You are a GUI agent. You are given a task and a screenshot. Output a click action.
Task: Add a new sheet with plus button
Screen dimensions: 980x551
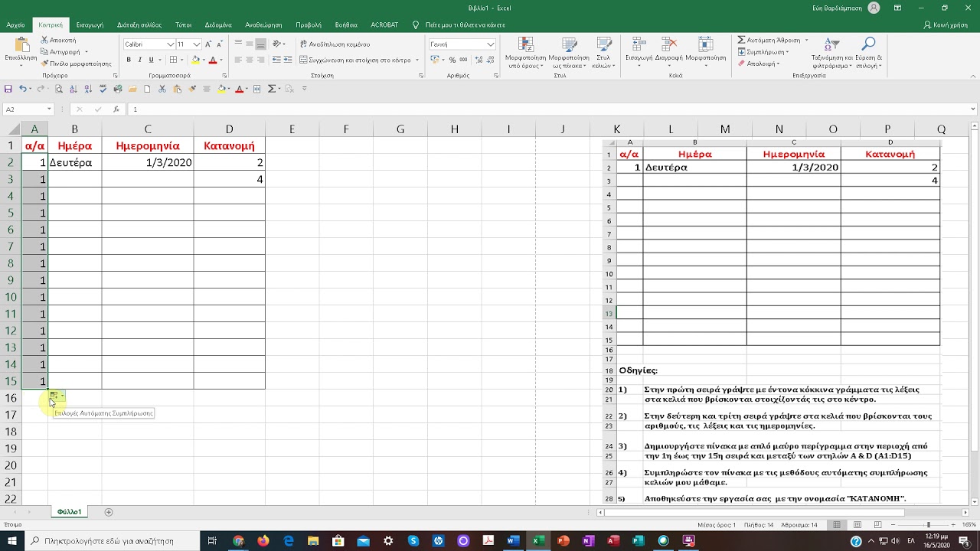109,512
